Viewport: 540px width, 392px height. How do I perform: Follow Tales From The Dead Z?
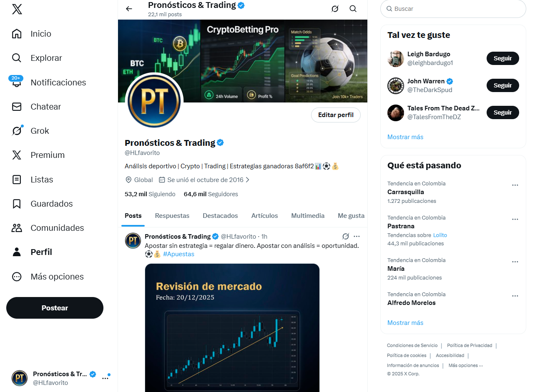click(502, 112)
